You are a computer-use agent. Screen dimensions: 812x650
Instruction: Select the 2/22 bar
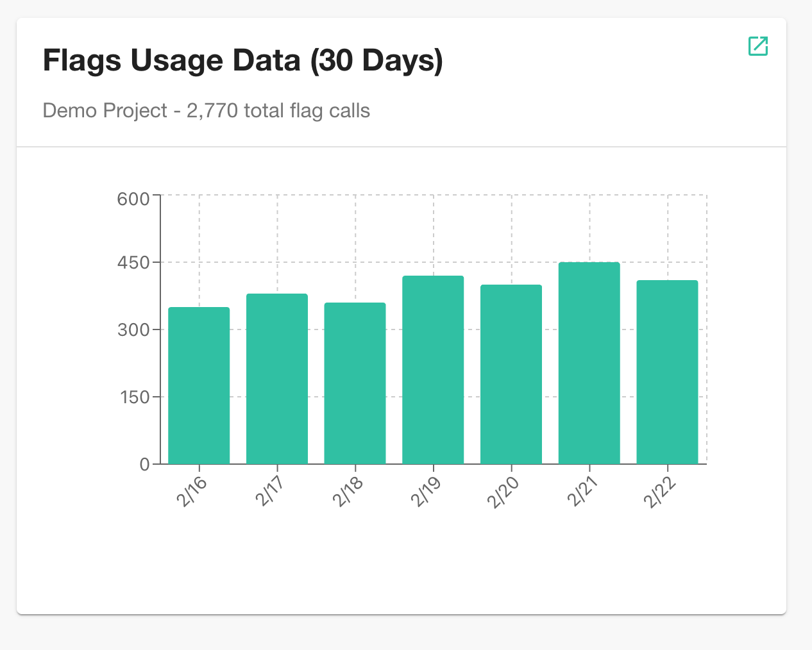667,372
